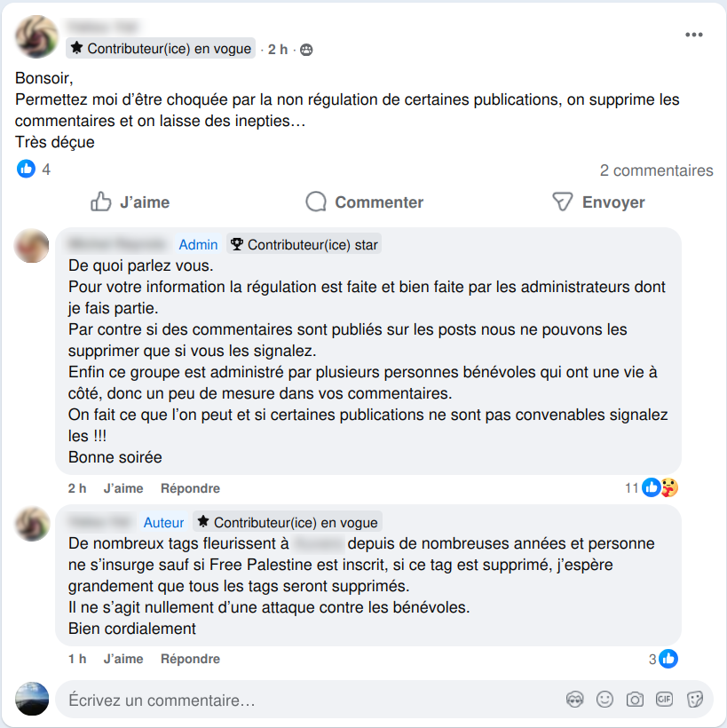Reply to the admin's comment

pos(190,488)
